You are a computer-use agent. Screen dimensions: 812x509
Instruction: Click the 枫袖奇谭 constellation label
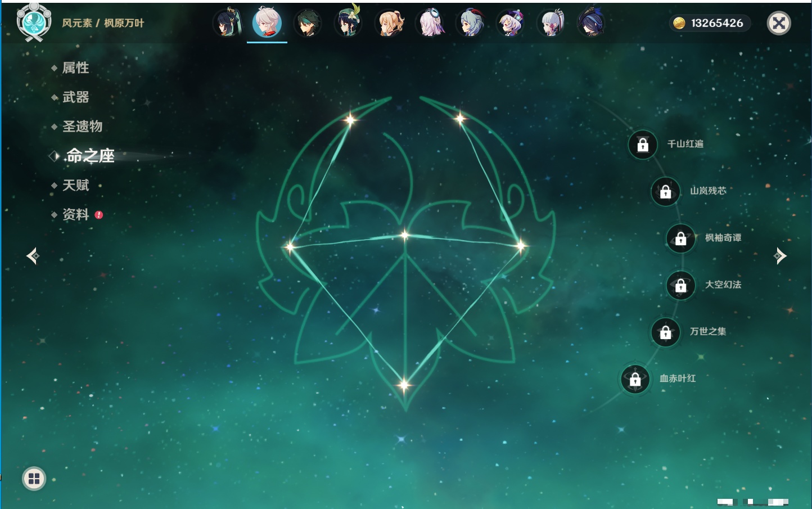click(x=724, y=238)
